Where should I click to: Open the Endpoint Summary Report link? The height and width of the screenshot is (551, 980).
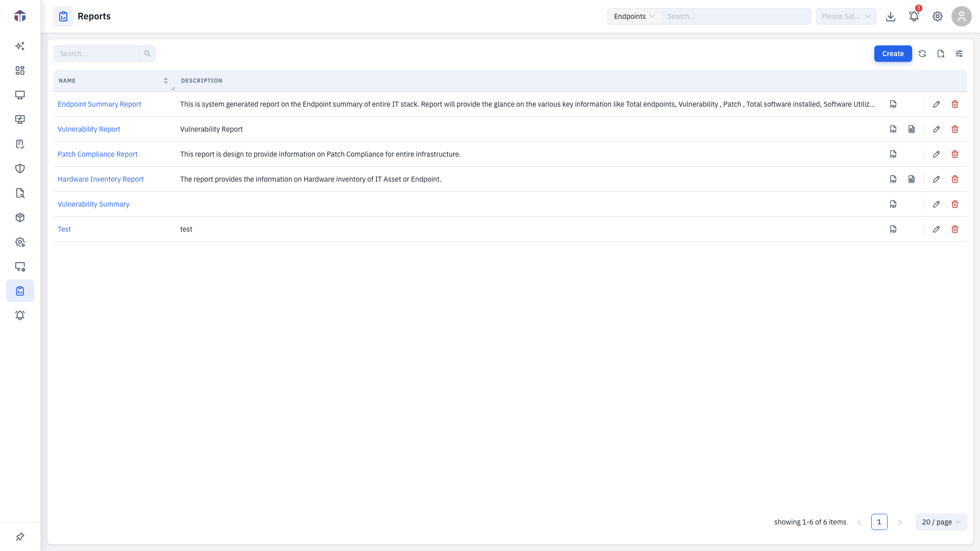pos(100,104)
